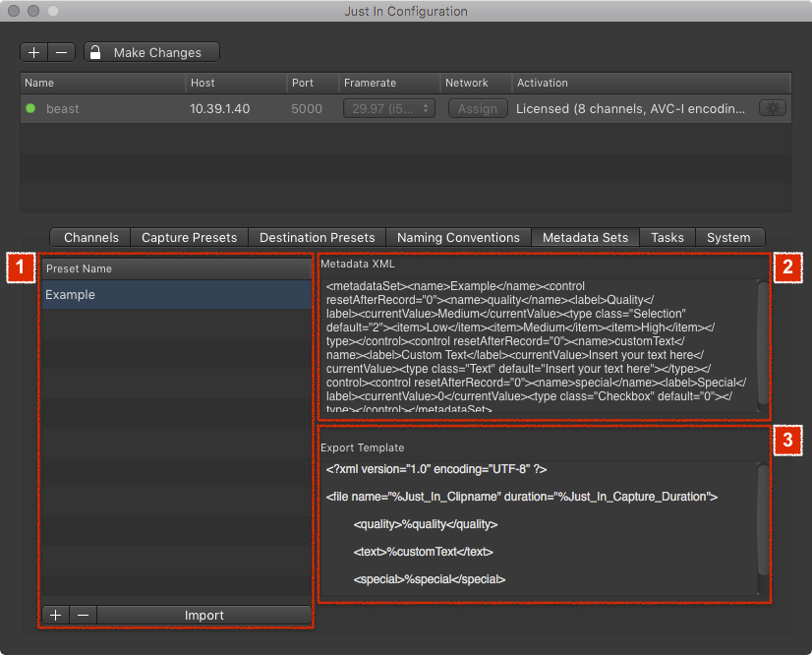Sort by the Name column header
Viewport: 812px width, 655px height.
(x=102, y=83)
